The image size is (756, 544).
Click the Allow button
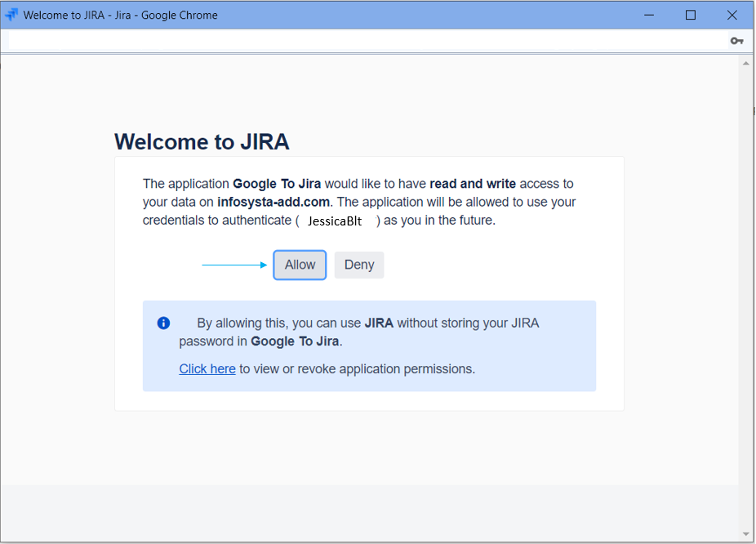300,265
